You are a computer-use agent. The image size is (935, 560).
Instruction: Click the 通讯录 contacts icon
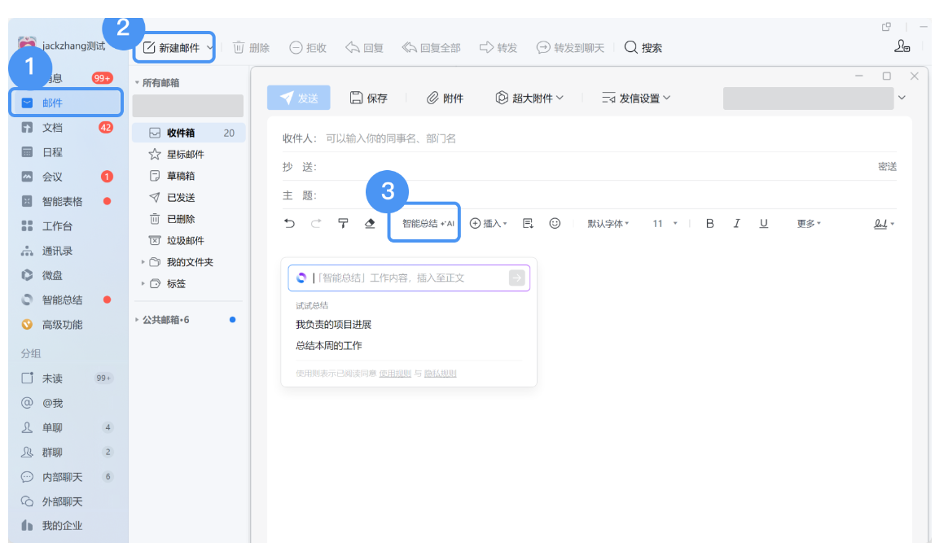pos(27,251)
